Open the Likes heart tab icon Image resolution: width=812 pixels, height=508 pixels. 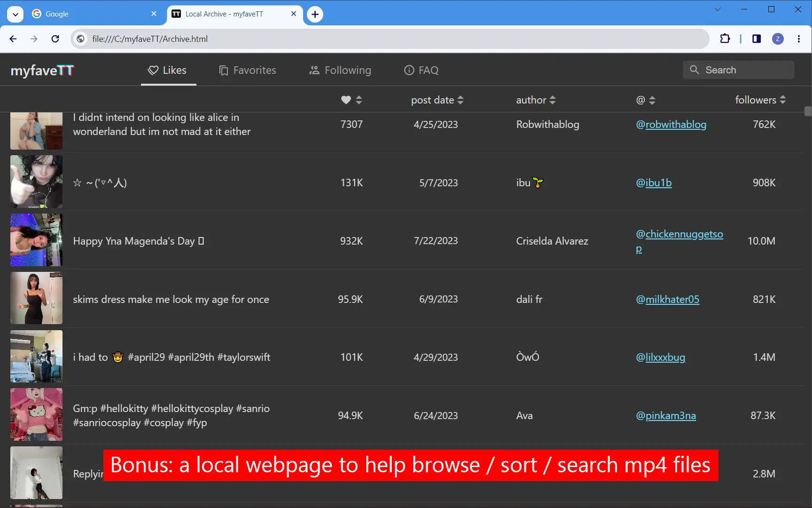[x=153, y=70]
